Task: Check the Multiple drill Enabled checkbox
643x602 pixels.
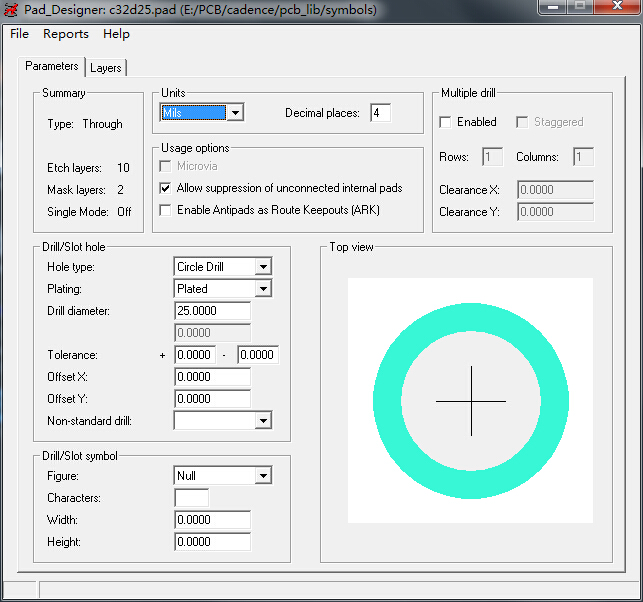Action: point(445,122)
